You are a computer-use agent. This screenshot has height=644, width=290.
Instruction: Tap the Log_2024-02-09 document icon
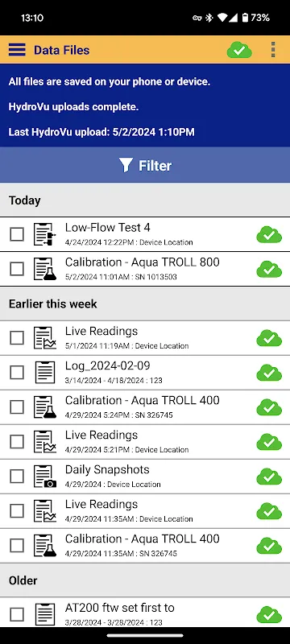[x=45, y=373]
